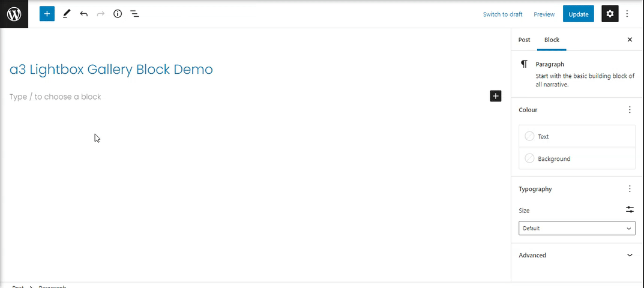Open the Details info icon
The image size is (644, 288).
[x=118, y=14]
